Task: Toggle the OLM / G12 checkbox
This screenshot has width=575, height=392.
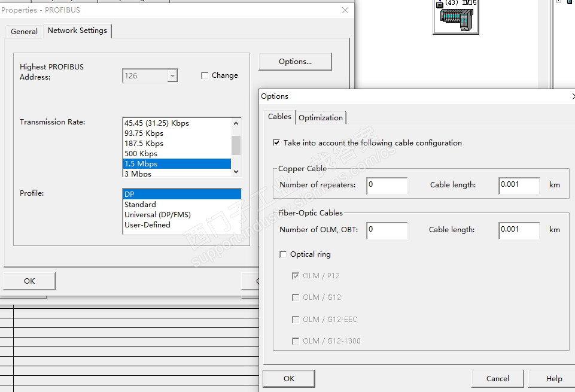Action: [x=295, y=297]
